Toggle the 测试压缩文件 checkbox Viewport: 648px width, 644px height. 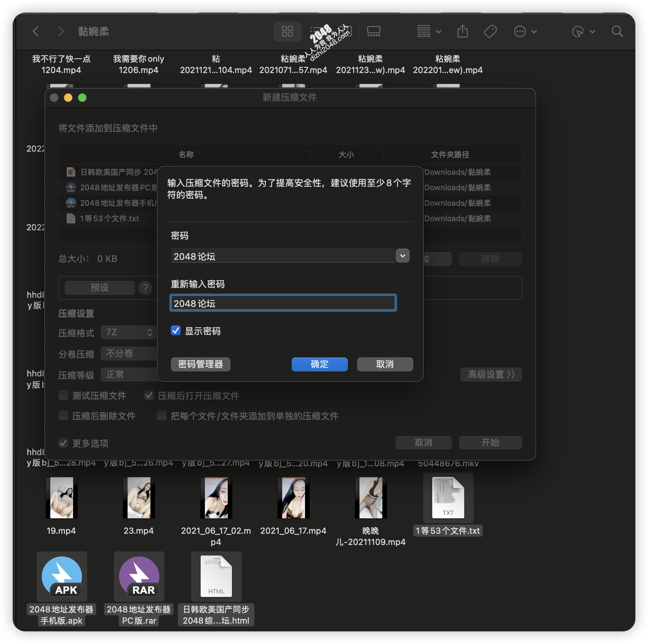(63, 395)
